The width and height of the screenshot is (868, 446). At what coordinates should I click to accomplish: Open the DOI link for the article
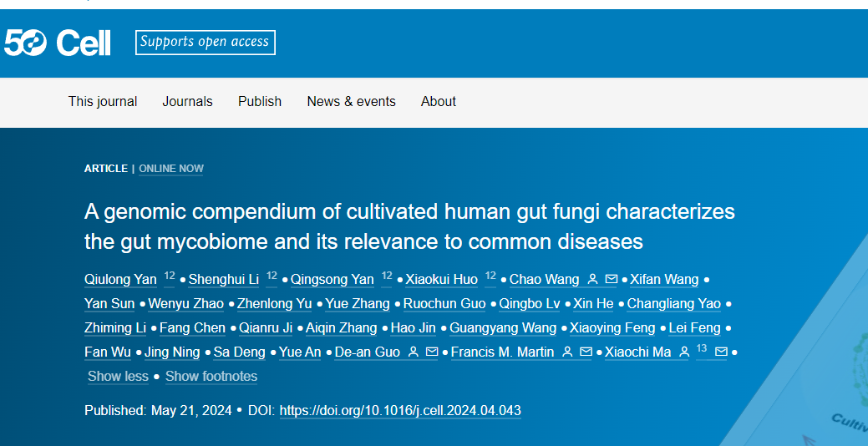400,411
